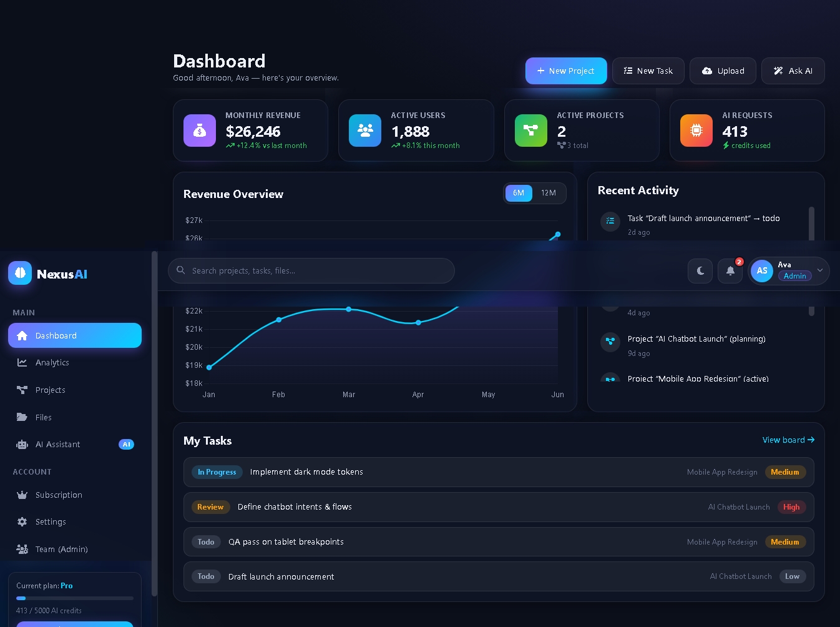840x627 pixels.
Task: Open Team (Admin) in the sidebar
Action: [x=75, y=549]
